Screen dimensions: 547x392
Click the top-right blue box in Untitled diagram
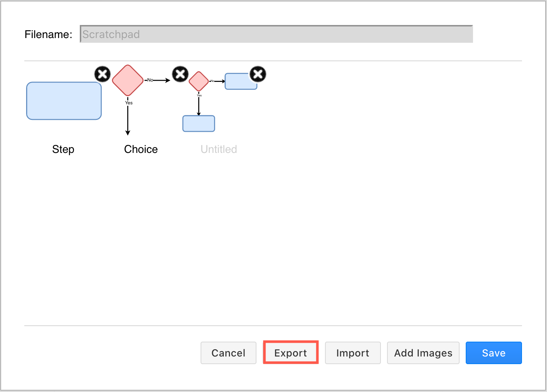click(x=240, y=81)
